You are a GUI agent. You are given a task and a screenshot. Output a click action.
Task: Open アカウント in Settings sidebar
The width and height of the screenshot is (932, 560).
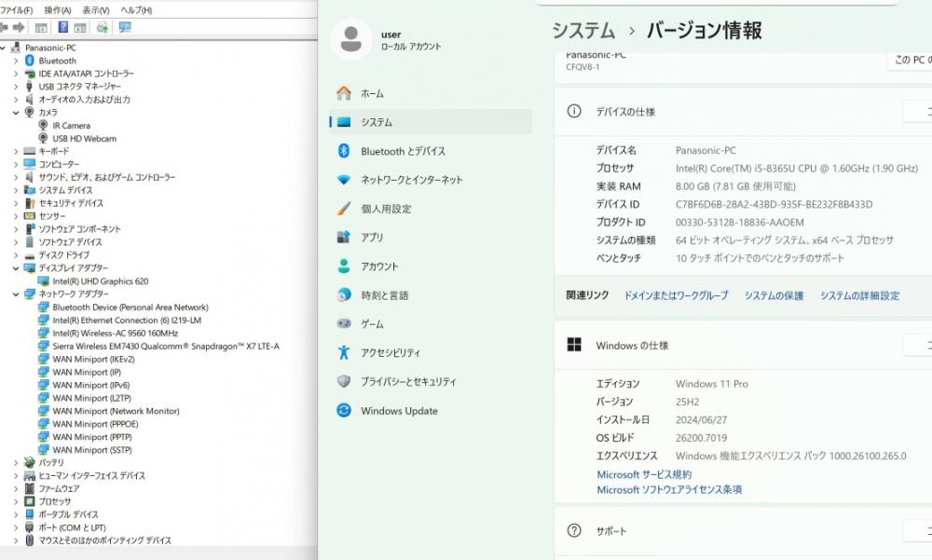(x=431, y=266)
